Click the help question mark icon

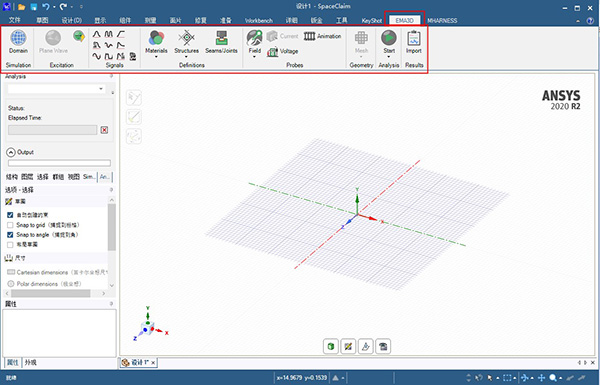tap(590, 21)
